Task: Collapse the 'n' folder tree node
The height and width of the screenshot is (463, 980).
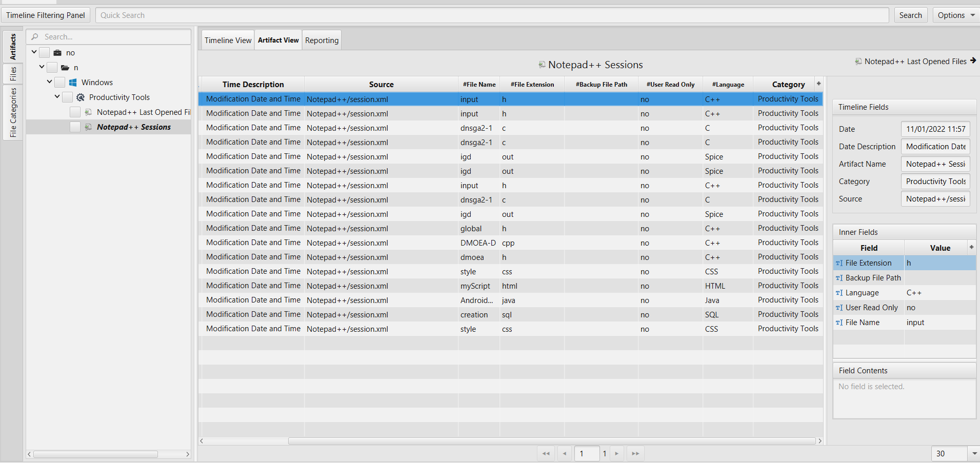Action: tap(42, 67)
